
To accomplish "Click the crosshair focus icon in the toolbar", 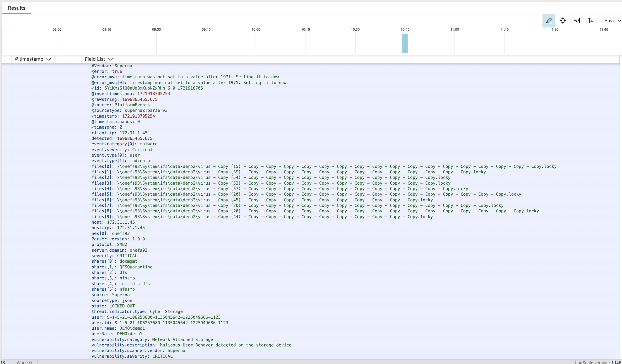I will pyautogui.click(x=563, y=20).
